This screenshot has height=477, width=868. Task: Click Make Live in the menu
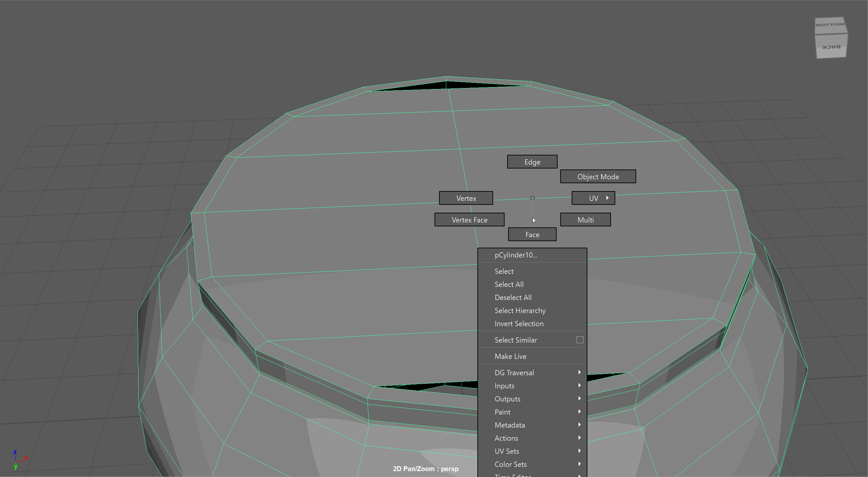click(x=510, y=357)
